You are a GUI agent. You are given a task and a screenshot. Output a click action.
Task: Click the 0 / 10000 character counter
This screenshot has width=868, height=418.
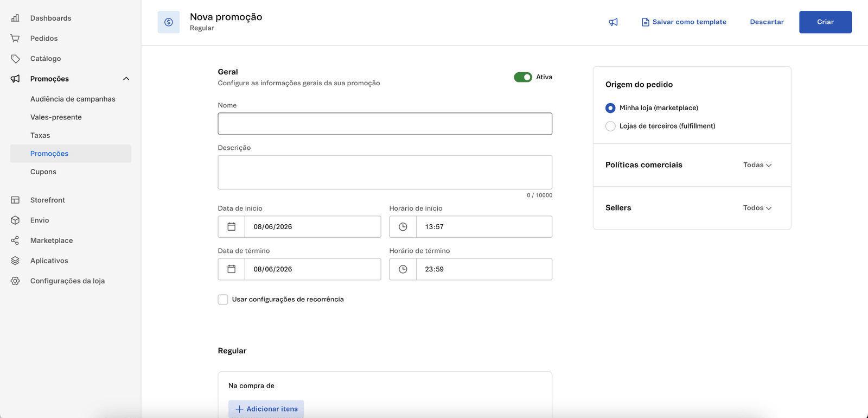point(539,195)
